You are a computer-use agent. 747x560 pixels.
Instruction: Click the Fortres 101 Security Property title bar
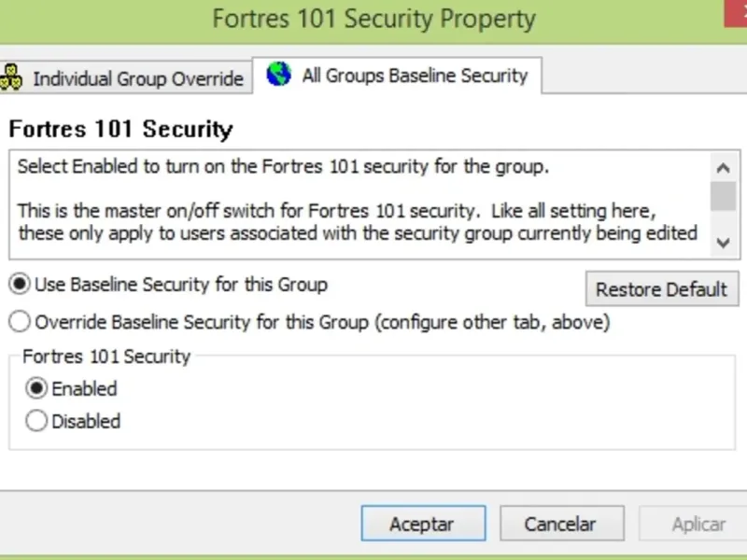point(373,19)
